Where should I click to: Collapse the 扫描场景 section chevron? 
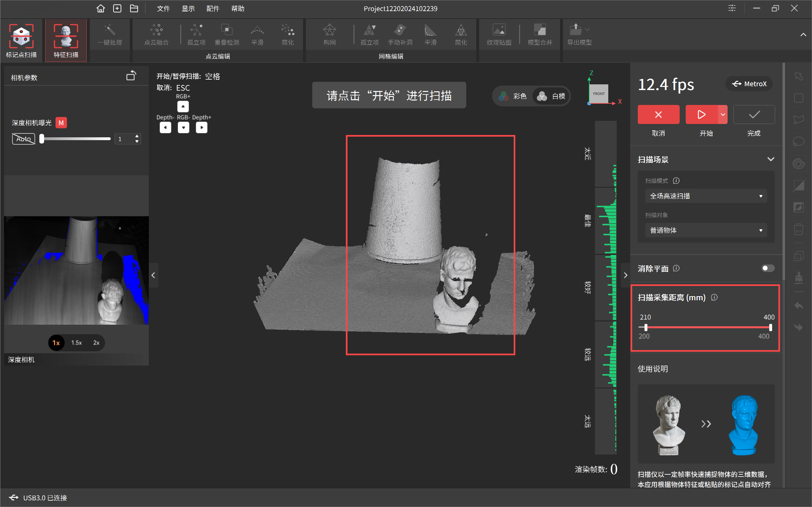coord(771,159)
